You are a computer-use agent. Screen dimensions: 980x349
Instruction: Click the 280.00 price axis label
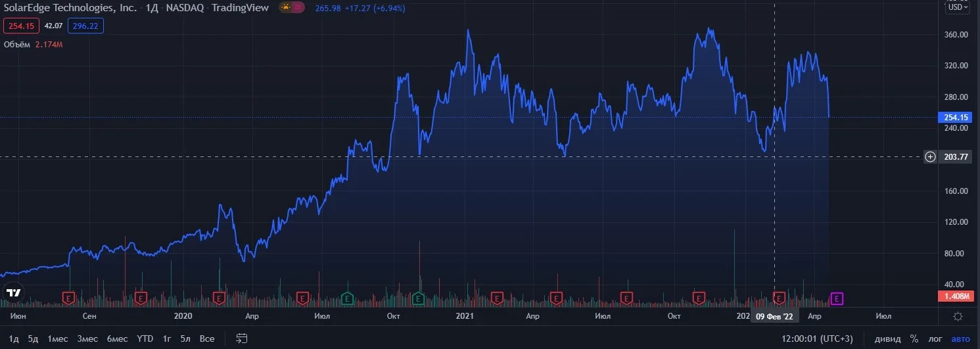pyautogui.click(x=954, y=97)
